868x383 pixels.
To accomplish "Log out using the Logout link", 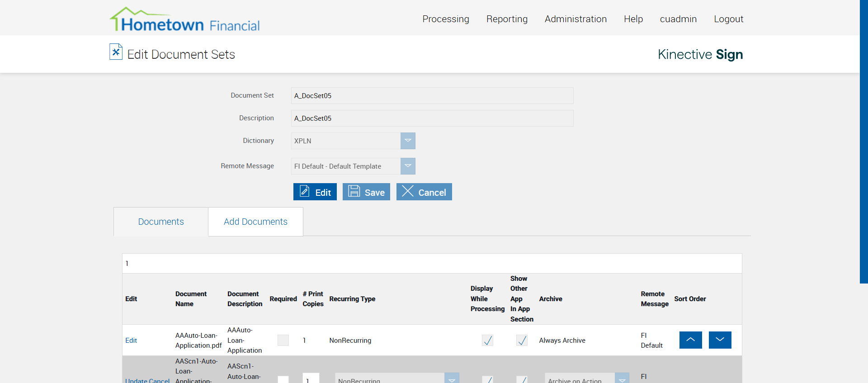I will (x=728, y=19).
